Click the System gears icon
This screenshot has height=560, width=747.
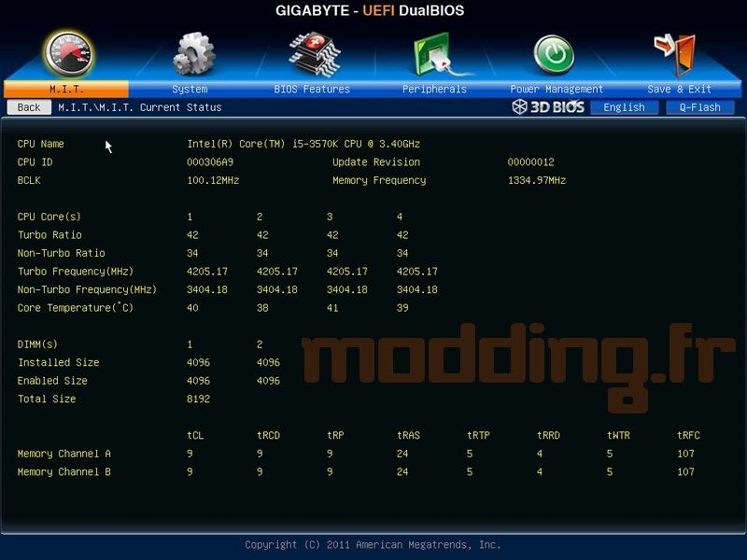[x=193, y=54]
